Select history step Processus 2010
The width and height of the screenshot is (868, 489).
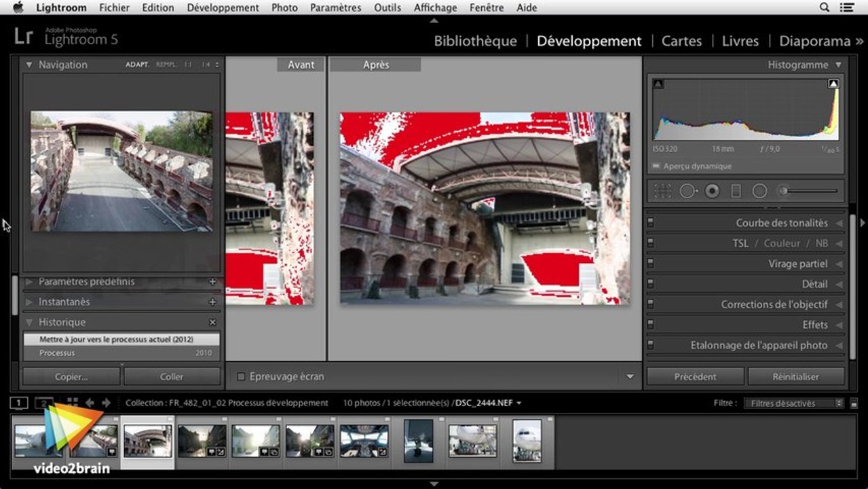coord(121,353)
